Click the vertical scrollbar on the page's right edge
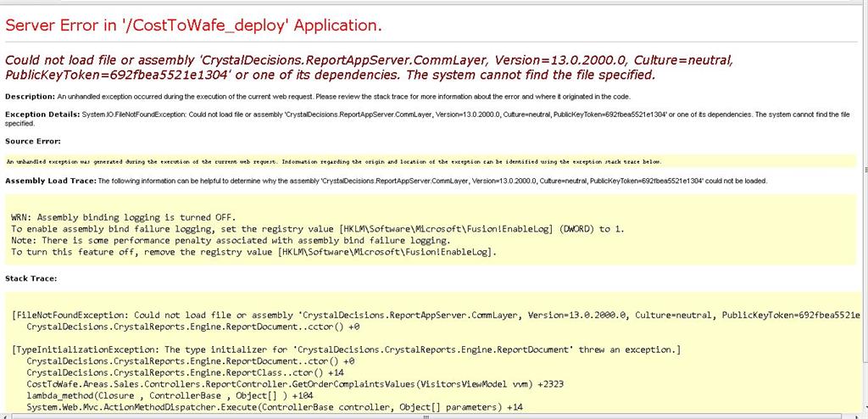The width and height of the screenshot is (868, 419). point(865,208)
